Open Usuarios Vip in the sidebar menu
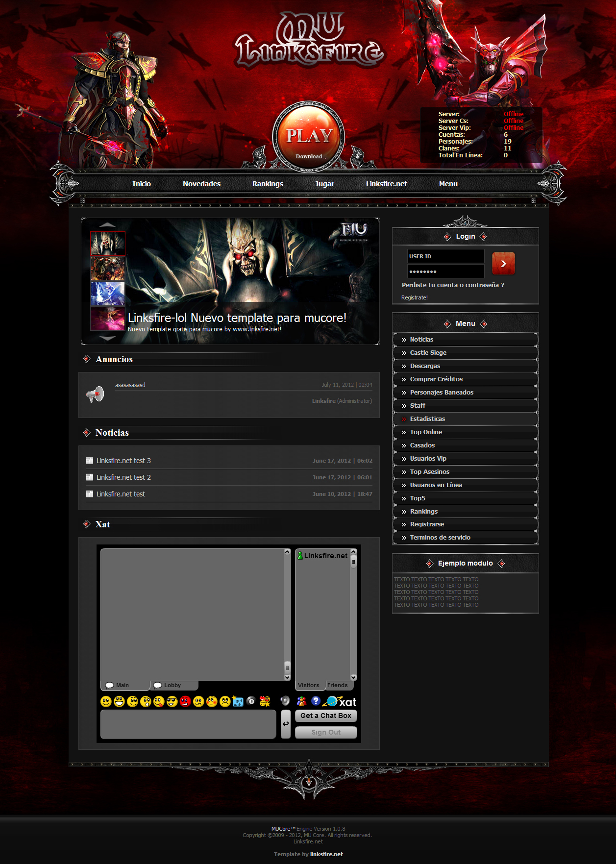 tap(466, 459)
